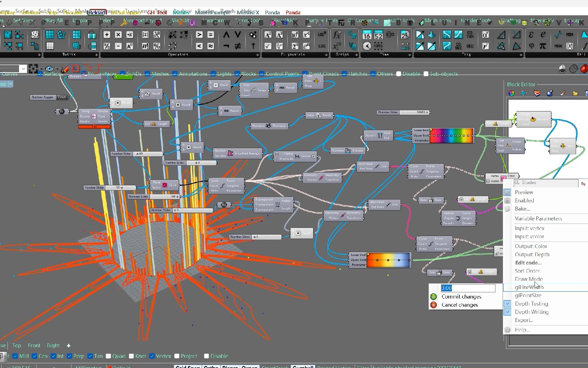Select the MIN utility component

click(570, 35)
